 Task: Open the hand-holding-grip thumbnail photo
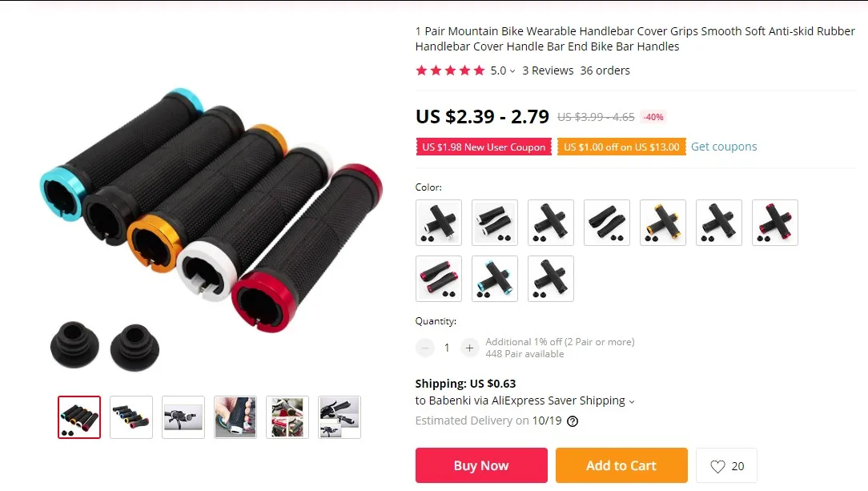click(x=235, y=417)
